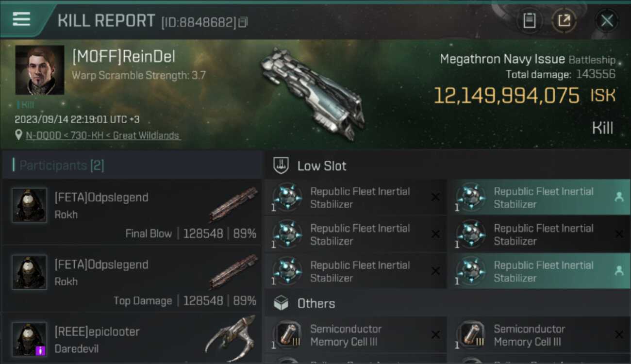Open the hamburger main menu
This screenshot has width=631, height=364.
[x=21, y=19]
